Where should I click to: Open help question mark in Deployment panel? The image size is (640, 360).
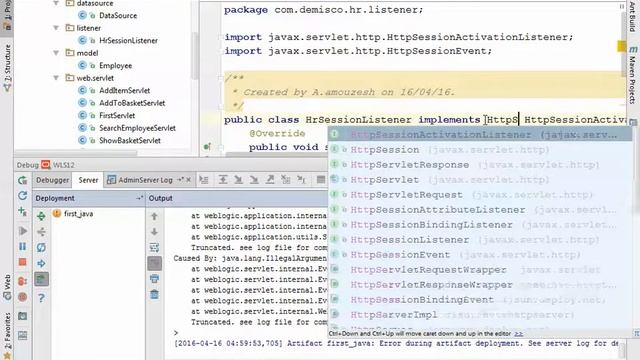(41, 298)
